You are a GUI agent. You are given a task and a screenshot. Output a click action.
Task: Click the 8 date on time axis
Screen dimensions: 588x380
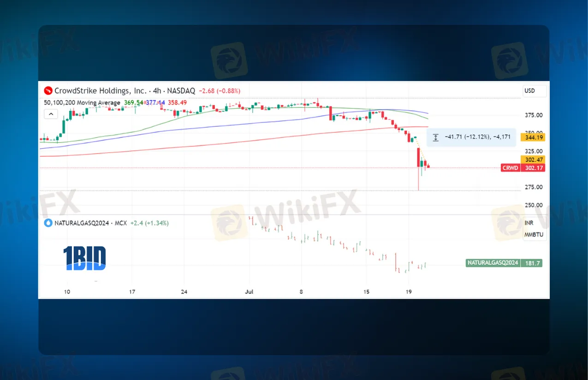302,292
